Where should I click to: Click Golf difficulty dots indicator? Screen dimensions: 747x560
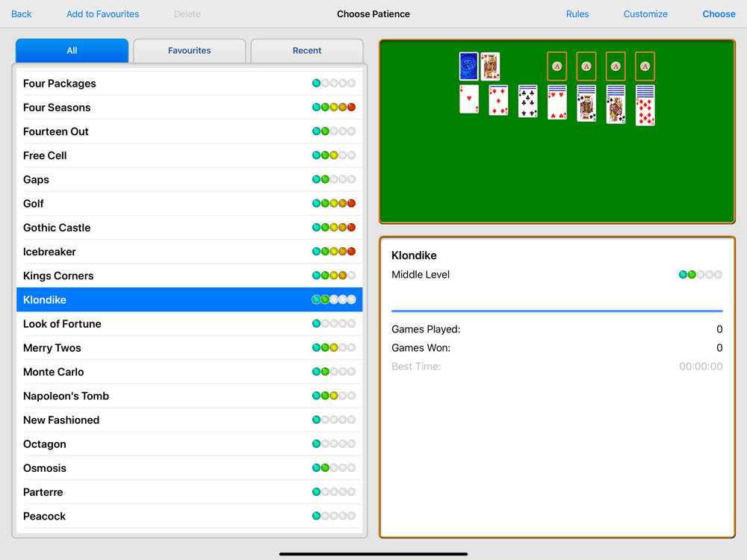click(334, 203)
